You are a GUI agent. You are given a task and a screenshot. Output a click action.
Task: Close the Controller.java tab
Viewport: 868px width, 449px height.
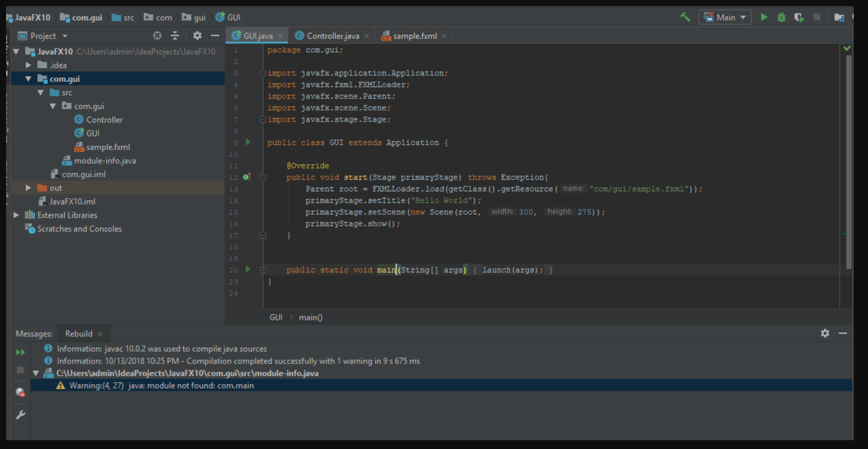(x=367, y=36)
